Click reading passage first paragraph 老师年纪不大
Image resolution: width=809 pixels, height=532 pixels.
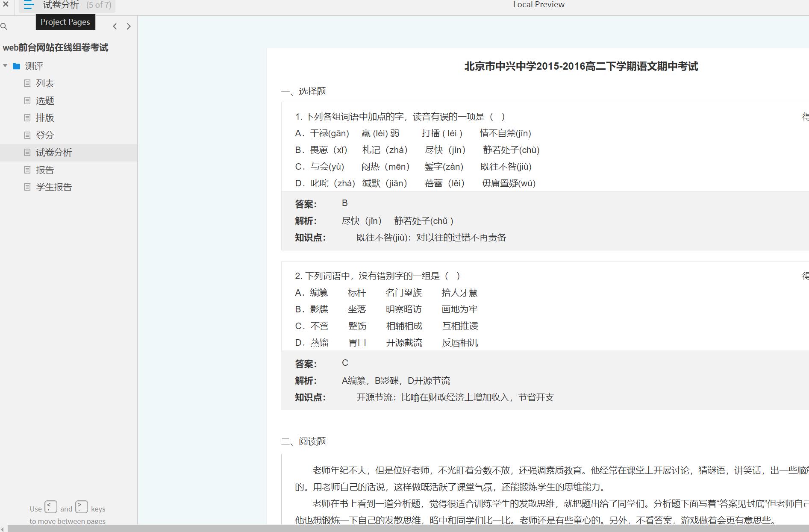(x=552, y=479)
